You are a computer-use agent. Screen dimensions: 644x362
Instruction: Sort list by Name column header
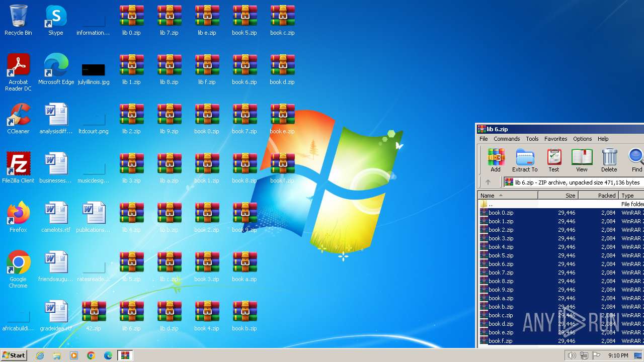(x=508, y=196)
